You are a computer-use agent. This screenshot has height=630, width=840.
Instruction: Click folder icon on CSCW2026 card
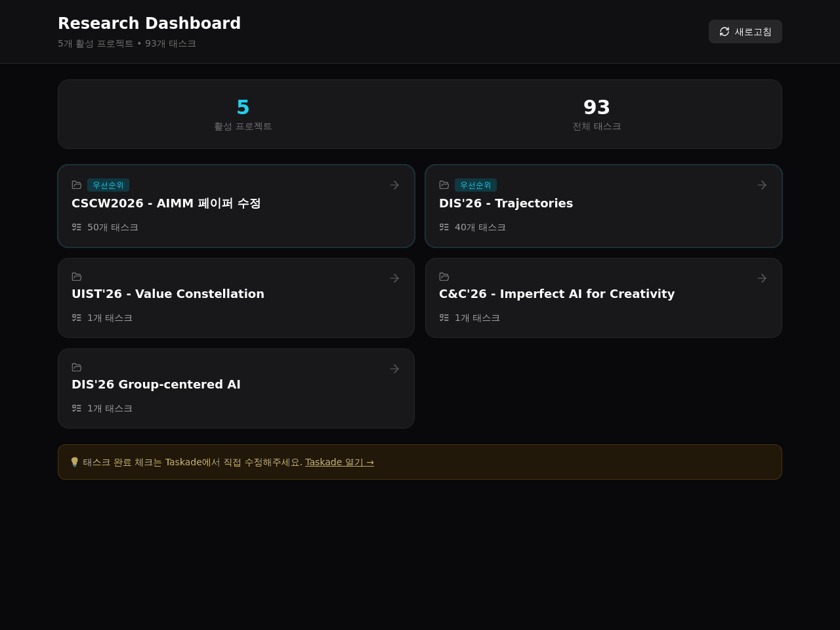77,185
